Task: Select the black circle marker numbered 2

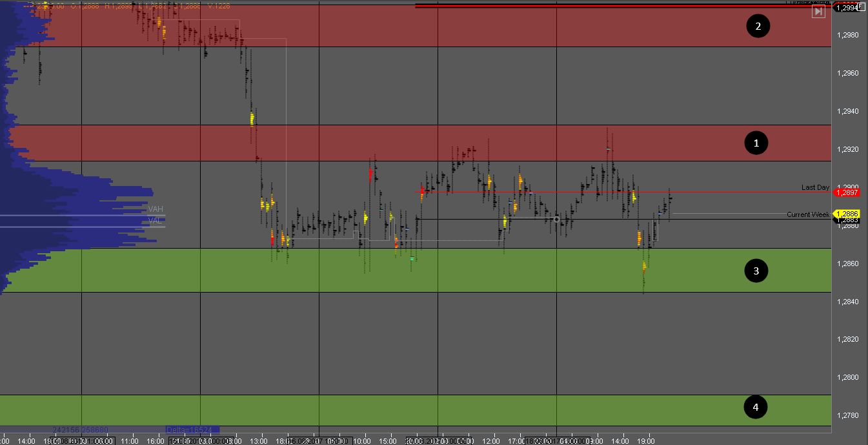Action: pyautogui.click(x=758, y=26)
